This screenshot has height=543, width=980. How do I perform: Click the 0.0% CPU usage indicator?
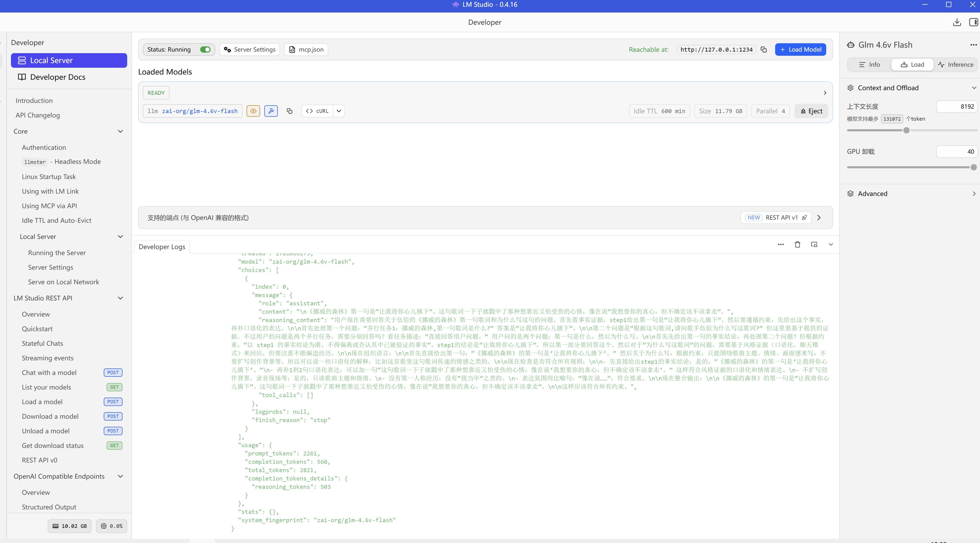(x=112, y=526)
